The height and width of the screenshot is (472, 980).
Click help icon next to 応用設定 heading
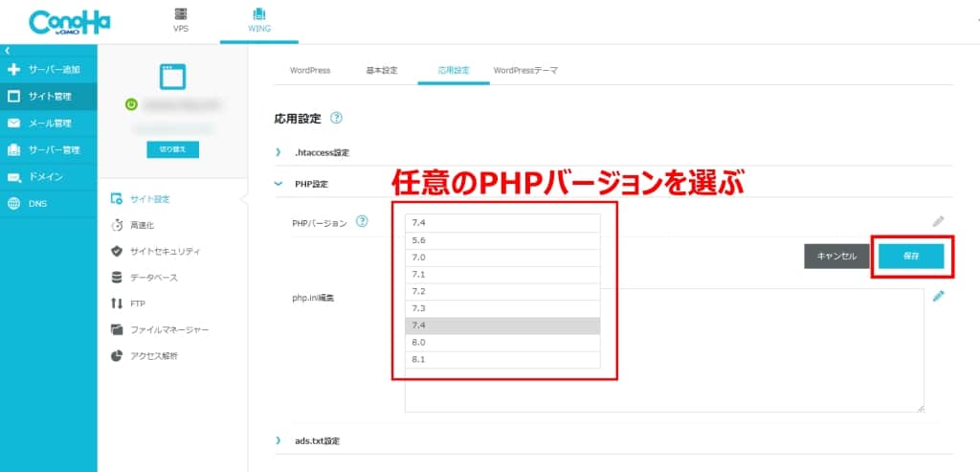[336, 118]
